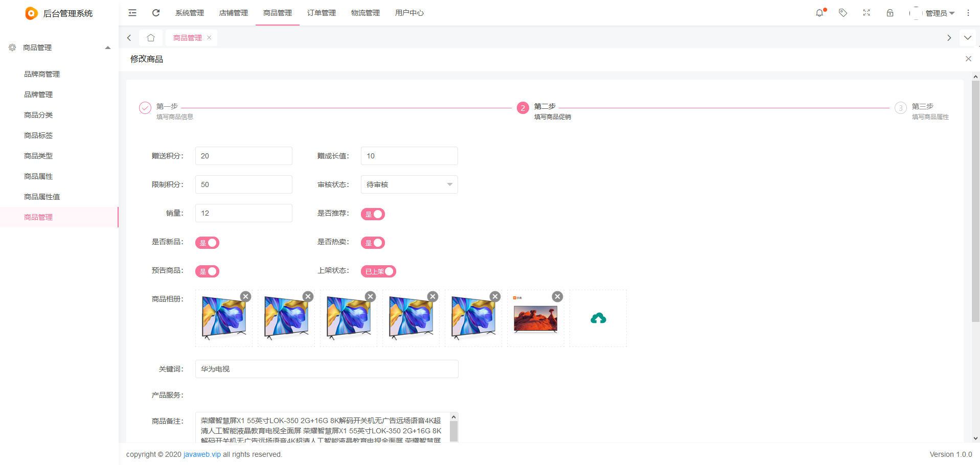This screenshot has width=980, height=465.
Task: Open the javaweb.vip footer link
Action: click(x=201, y=454)
